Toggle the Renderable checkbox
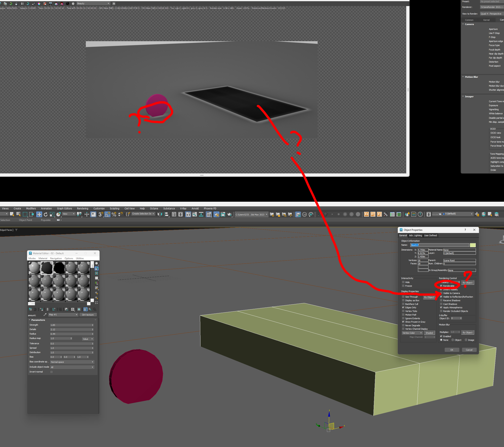 [x=441, y=286]
